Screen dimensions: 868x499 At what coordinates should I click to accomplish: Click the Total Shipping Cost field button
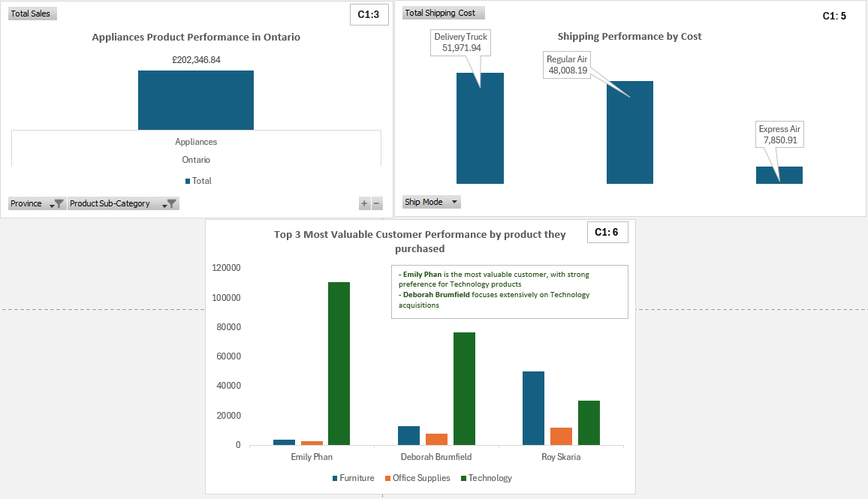443,13
